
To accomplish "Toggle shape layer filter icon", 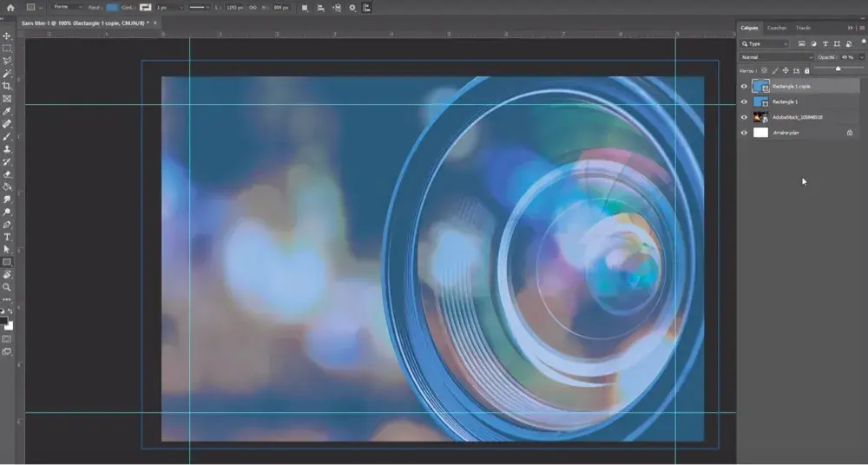I will [x=837, y=43].
